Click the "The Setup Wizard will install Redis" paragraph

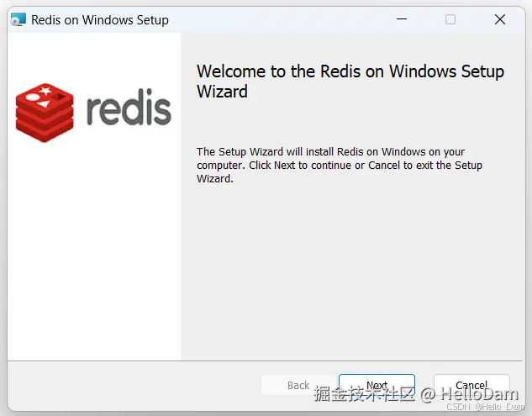click(339, 165)
